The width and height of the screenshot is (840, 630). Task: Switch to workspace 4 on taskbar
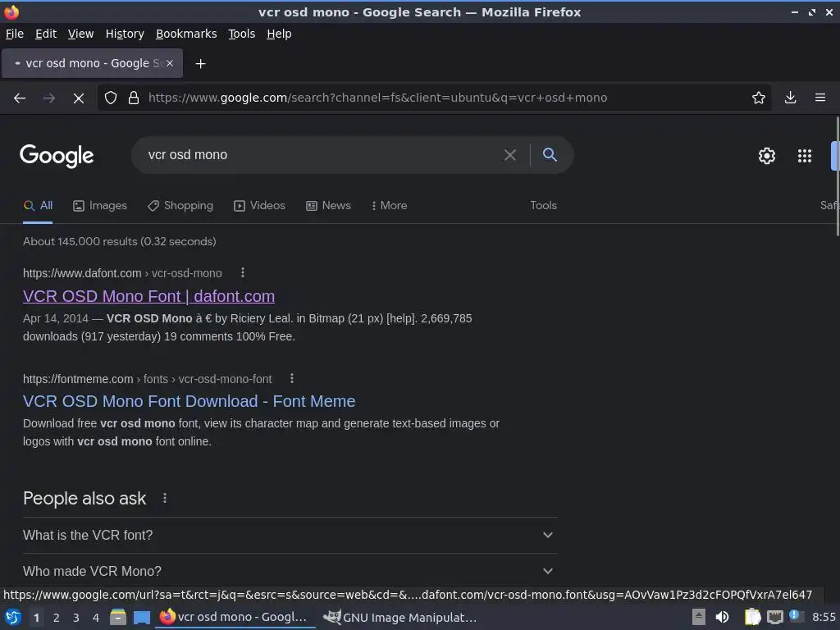click(96, 618)
